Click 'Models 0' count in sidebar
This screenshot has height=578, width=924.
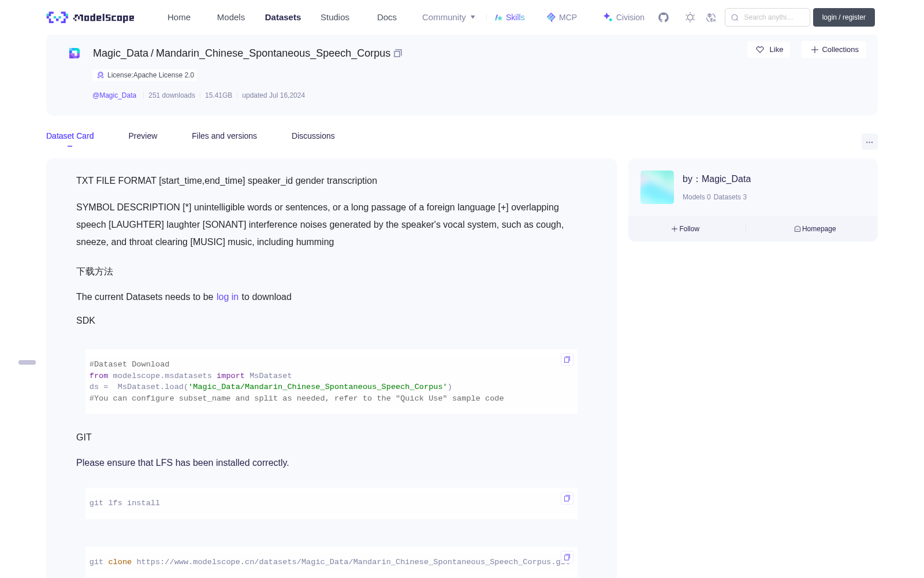[x=696, y=197]
